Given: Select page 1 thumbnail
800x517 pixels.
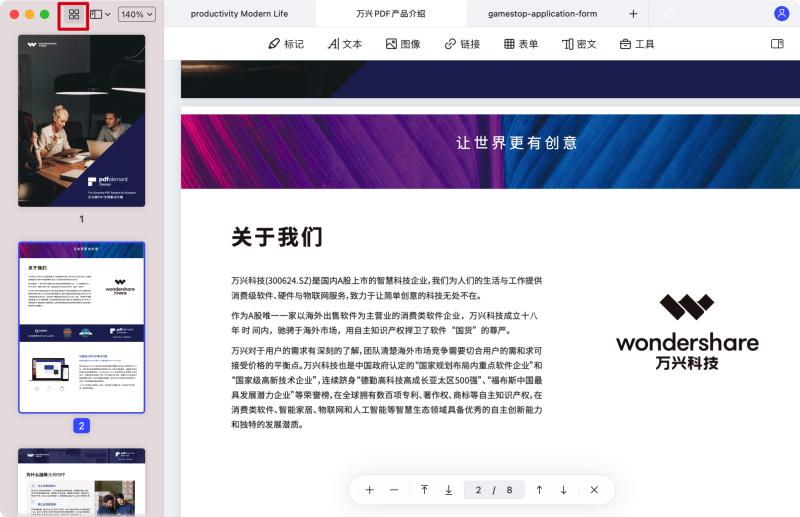Looking at the screenshot, I should [x=82, y=121].
